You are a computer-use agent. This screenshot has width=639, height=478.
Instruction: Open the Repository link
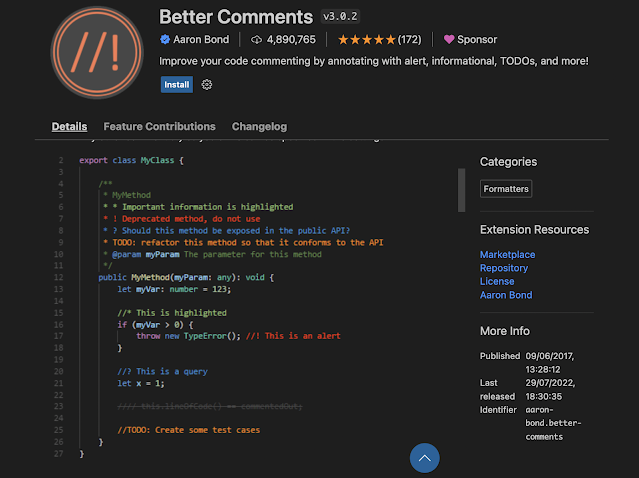(504, 268)
